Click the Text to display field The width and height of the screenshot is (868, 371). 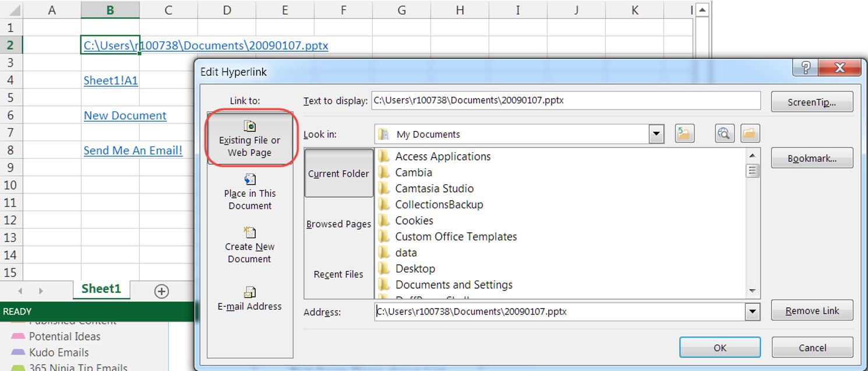point(565,100)
